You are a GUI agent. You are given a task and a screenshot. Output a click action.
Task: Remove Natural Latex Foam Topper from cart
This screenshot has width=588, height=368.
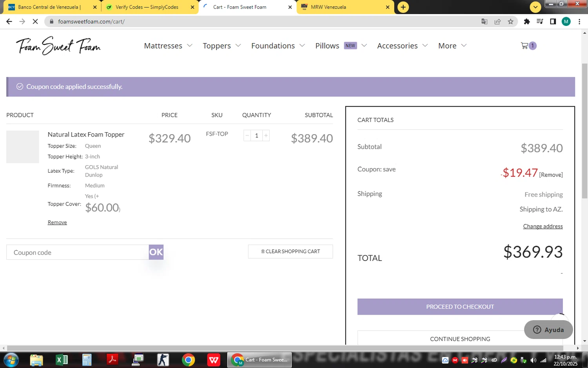click(57, 222)
